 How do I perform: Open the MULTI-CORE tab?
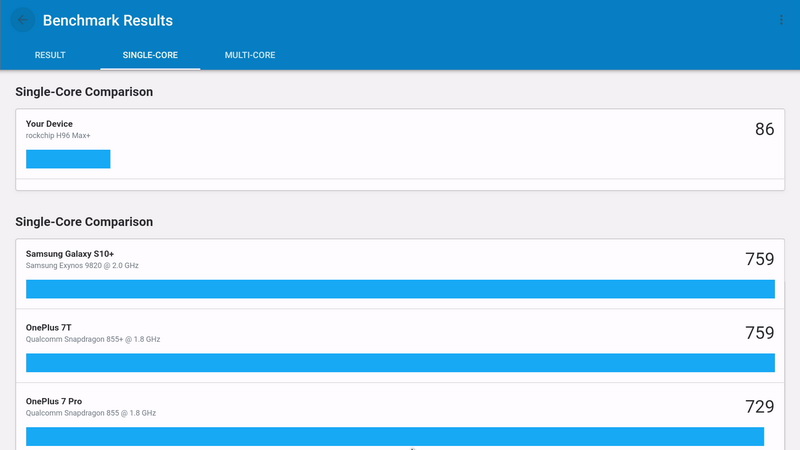point(250,55)
